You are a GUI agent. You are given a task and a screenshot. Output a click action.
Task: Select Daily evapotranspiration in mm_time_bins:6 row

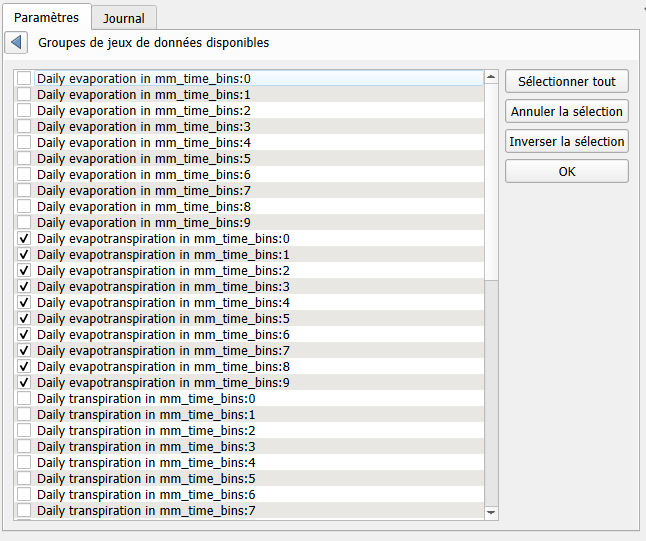(x=163, y=335)
